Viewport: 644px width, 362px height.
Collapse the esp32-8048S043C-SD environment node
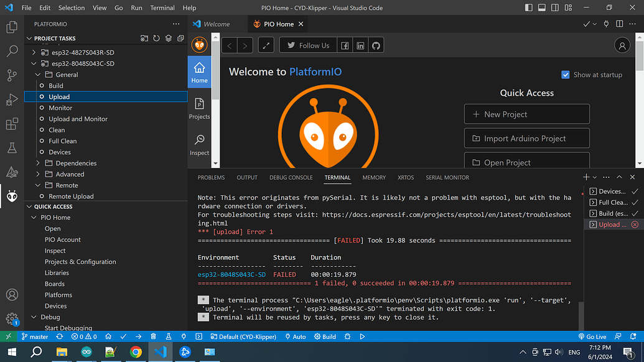pos(35,63)
